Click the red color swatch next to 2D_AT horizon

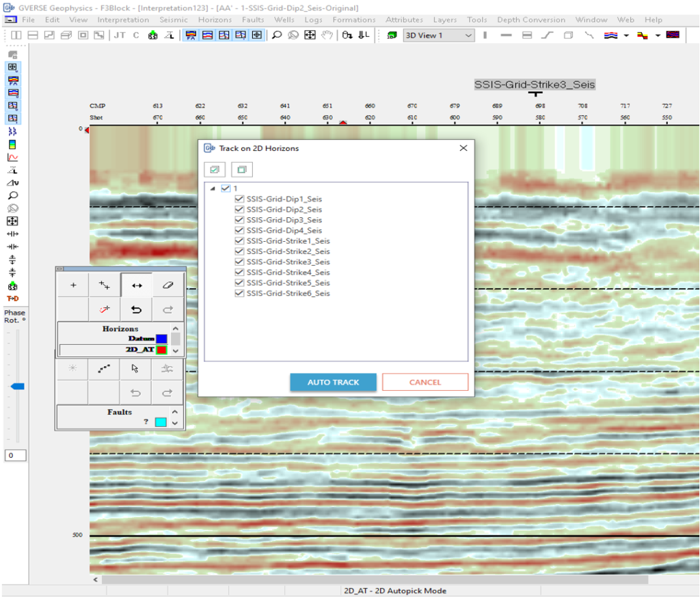click(161, 350)
